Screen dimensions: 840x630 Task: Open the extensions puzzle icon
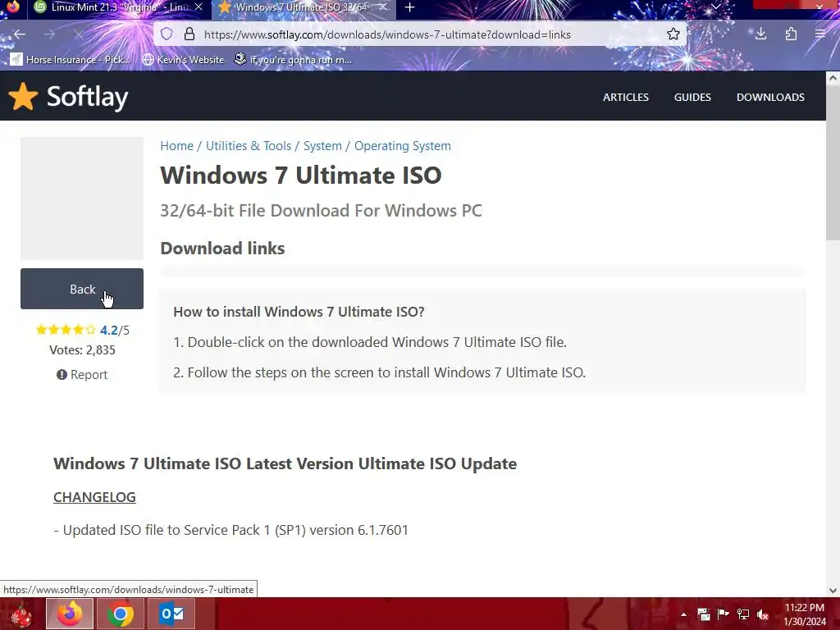click(791, 34)
